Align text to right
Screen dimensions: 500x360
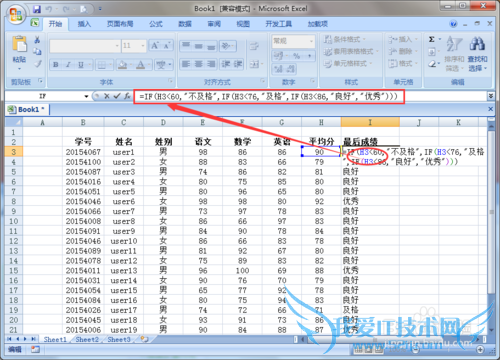[x=211, y=64]
